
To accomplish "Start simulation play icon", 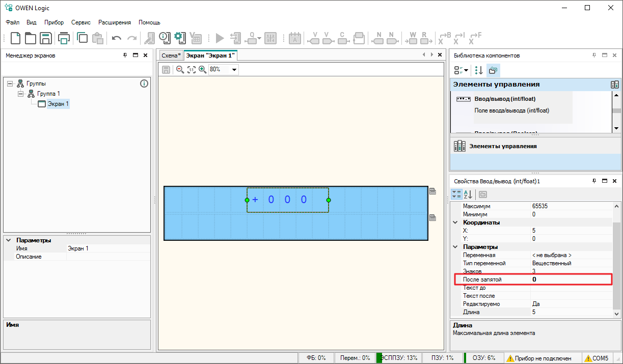I will click(x=220, y=38).
